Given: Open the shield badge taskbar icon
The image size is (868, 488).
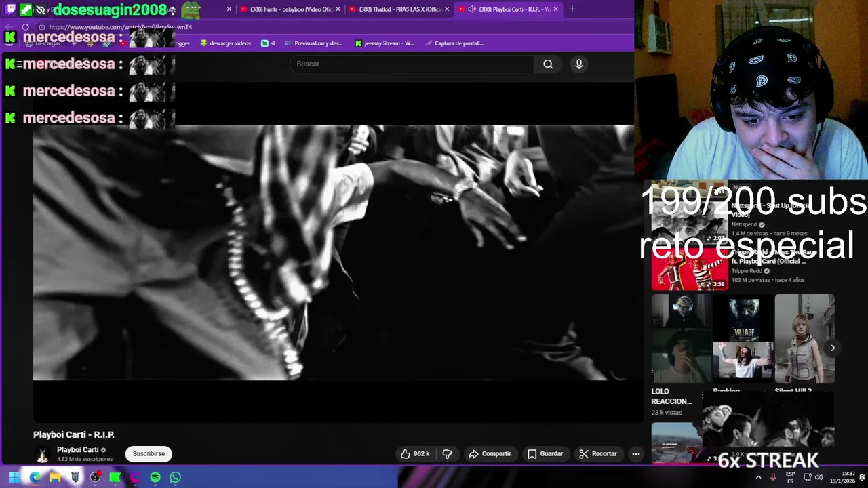Looking at the screenshot, I should pos(75,477).
